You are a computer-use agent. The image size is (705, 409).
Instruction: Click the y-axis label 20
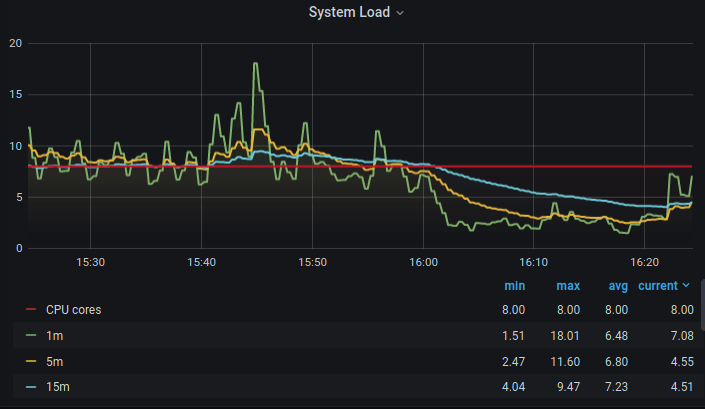(x=14, y=44)
